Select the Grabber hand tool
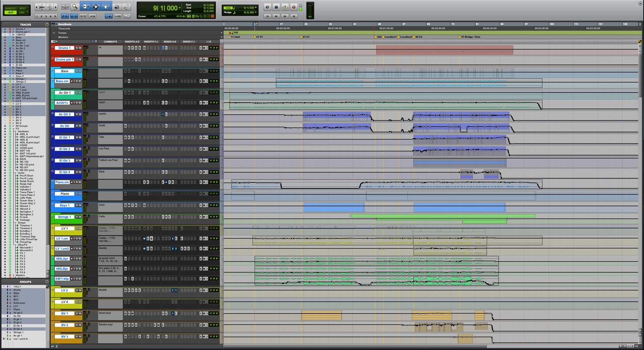This screenshot has height=350, width=644. pos(106,7)
